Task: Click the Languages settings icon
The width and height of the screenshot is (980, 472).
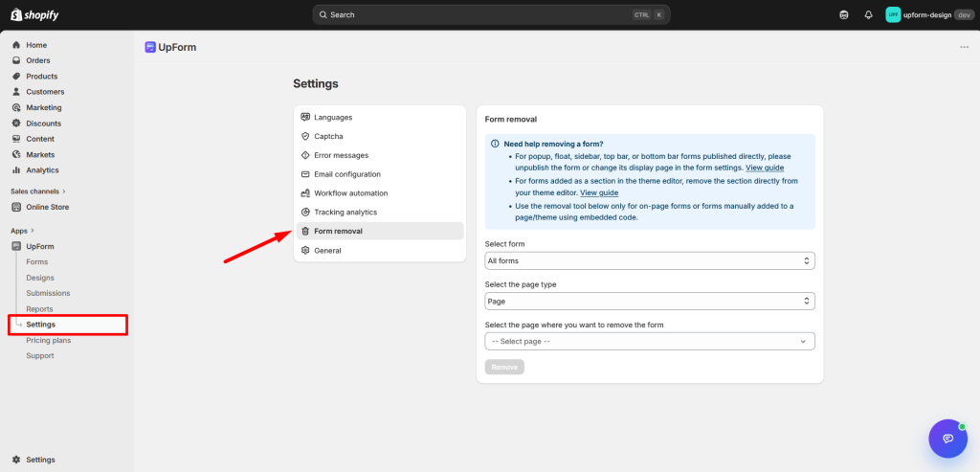Action: [x=305, y=117]
